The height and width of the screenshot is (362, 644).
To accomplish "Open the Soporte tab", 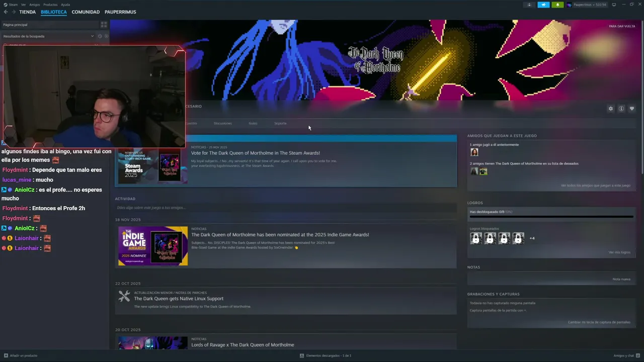I will click(x=280, y=123).
